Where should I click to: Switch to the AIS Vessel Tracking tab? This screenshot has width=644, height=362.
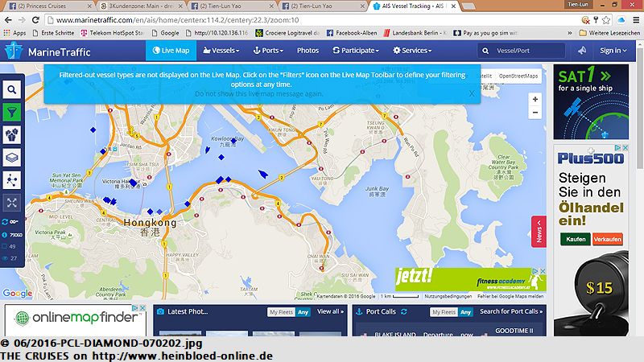point(415,6)
